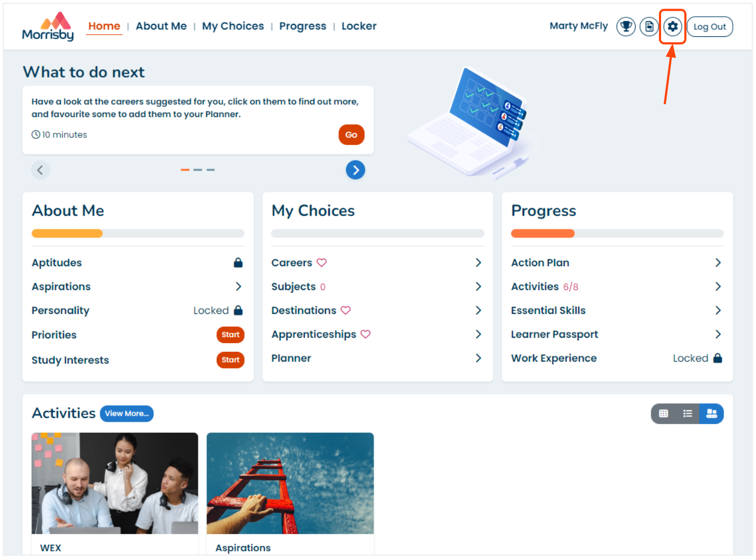The height and width of the screenshot is (560, 756).
Task: Open the My Choices navigation tab
Action: tap(233, 26)
